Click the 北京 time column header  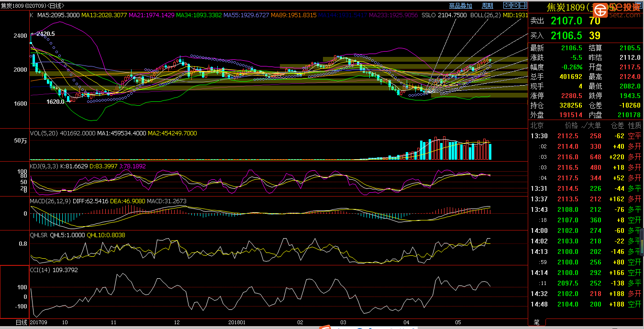[537, 125]
